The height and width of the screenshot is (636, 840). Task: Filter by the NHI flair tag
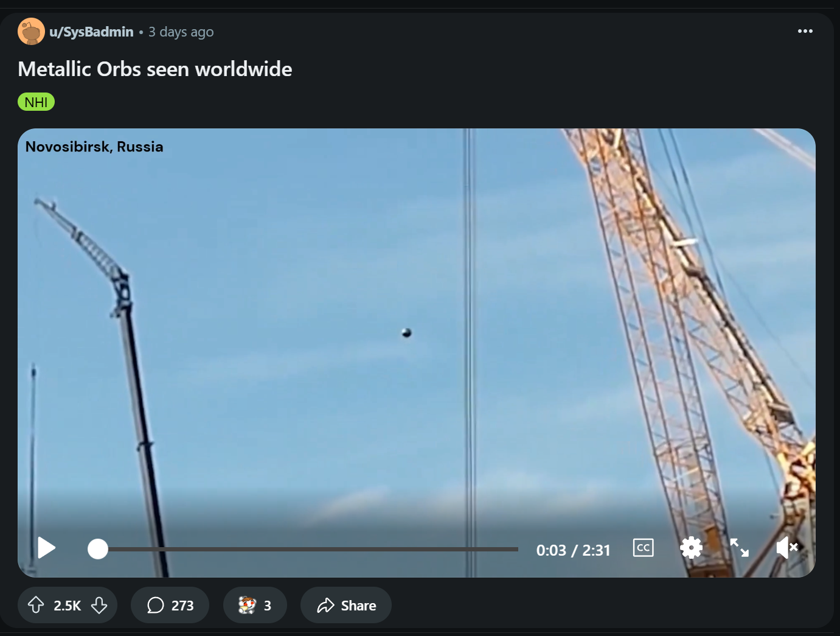click(x=36, y=102)
